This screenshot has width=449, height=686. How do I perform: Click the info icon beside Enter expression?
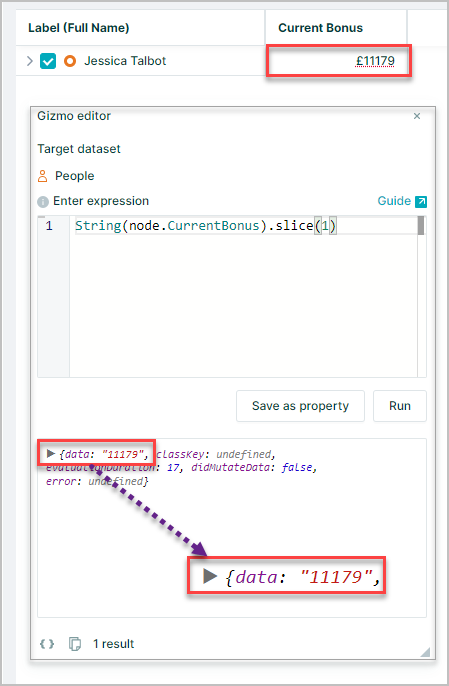tap(43, 202)
